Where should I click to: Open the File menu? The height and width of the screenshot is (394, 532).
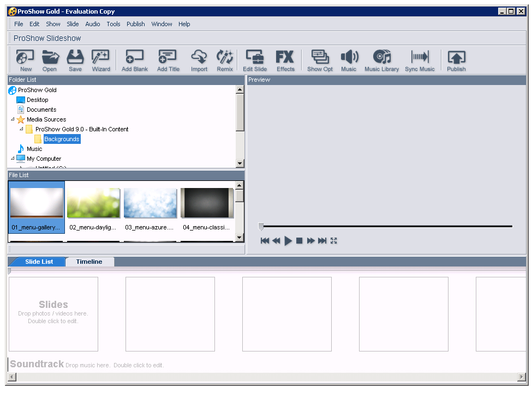click(x=19, y=24)
